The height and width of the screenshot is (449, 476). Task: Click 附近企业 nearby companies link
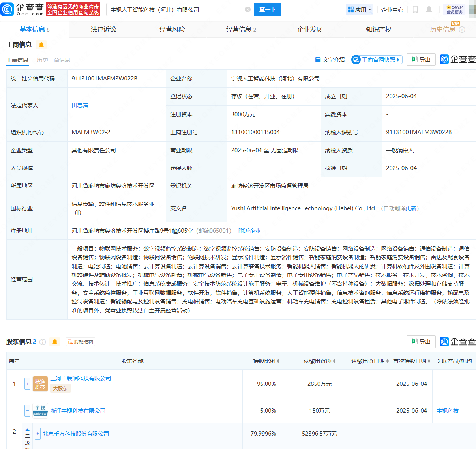pyautogui.click(x=249, y=231)
